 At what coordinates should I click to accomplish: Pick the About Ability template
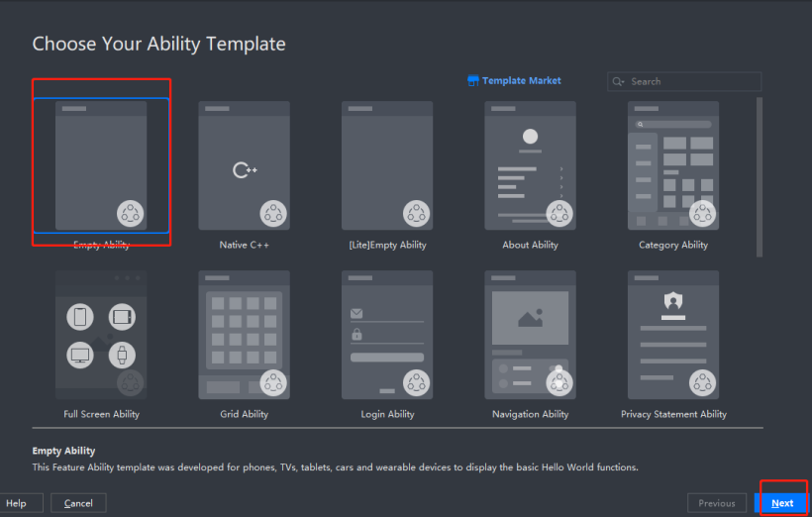click(530, 165)
